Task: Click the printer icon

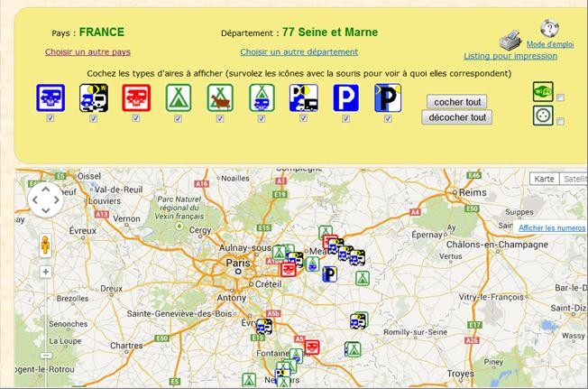Action: pyautogui.click(x=511, y=41)
